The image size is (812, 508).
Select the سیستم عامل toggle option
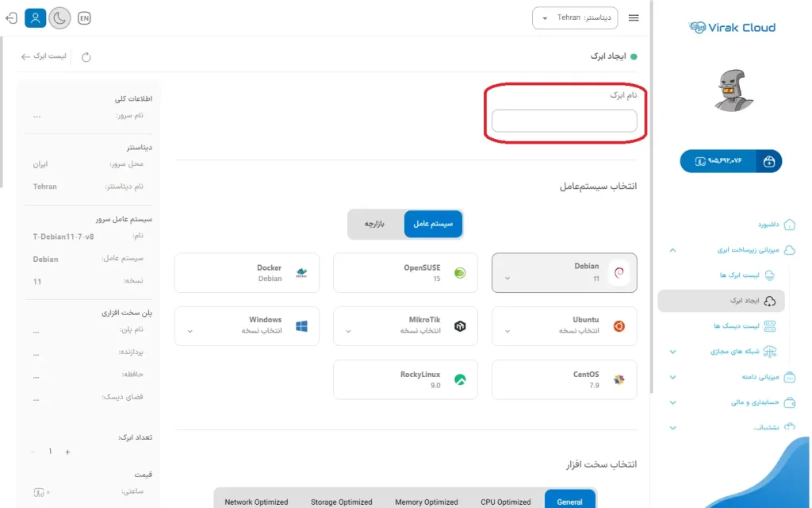[x=433, y=224]
